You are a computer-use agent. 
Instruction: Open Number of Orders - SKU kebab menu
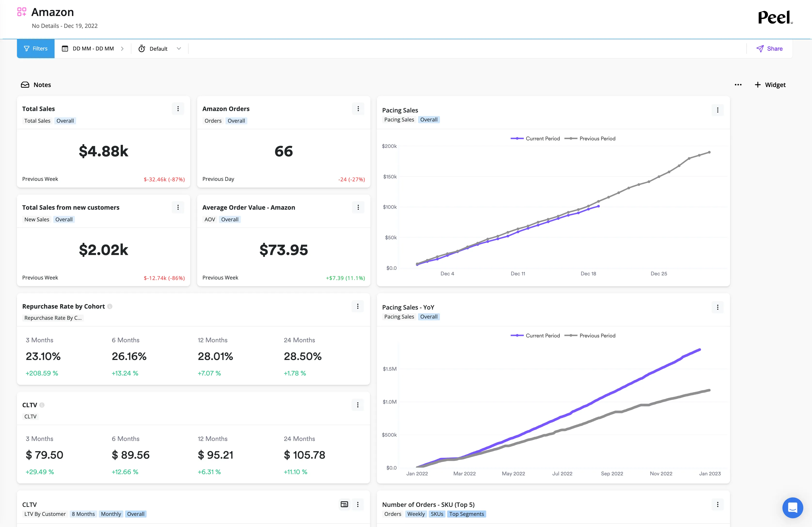[x=717, y=504]
